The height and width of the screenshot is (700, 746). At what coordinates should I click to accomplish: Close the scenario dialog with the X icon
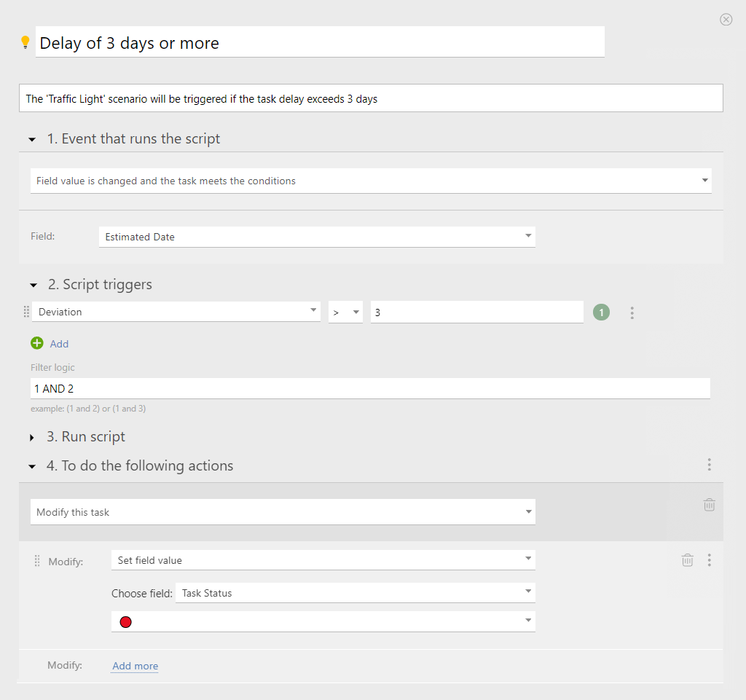(726, 19)
